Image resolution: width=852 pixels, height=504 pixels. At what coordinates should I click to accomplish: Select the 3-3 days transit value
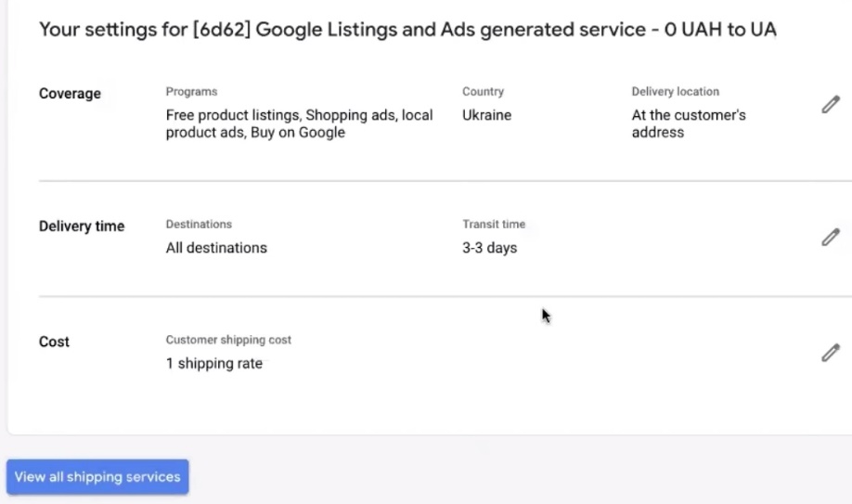click(x=489, y=248)
